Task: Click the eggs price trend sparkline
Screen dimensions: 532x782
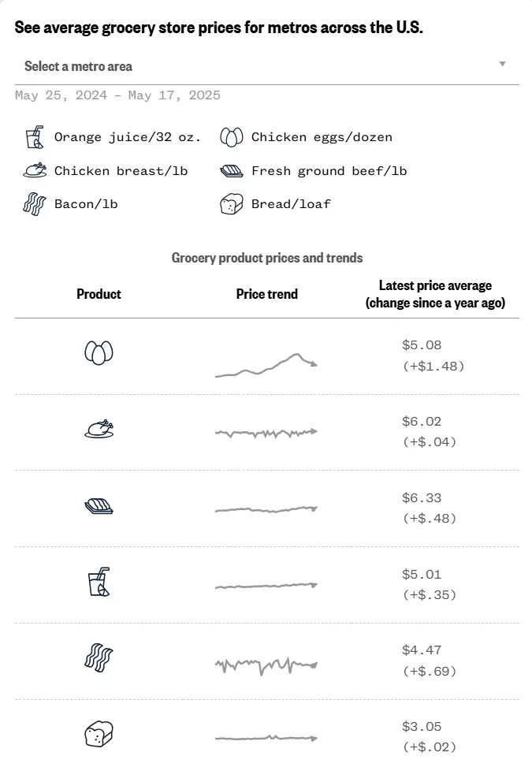Action: click(x=266, y=365)
